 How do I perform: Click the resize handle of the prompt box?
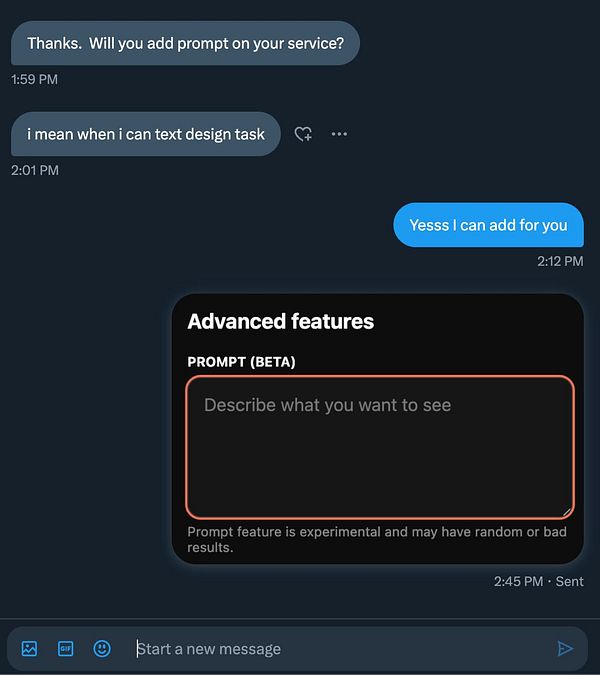coord(567,511)
